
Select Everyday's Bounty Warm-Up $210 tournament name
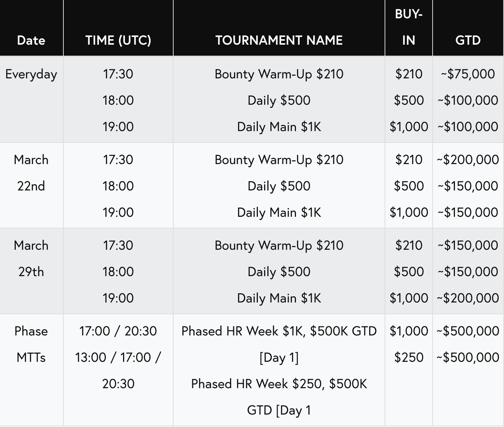[279, 74]
